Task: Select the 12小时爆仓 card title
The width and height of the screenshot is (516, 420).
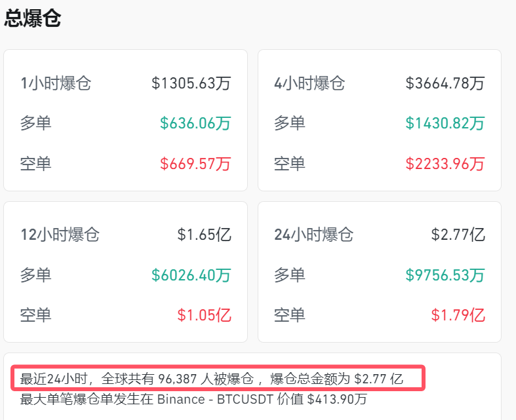Action: [60, 235]
